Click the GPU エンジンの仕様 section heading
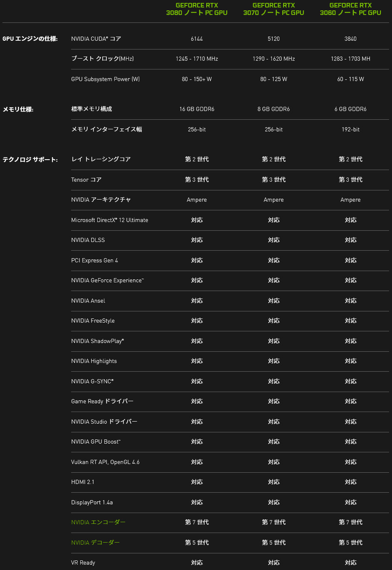The height and width of the screenshot is (570, 392). point(30,39)
